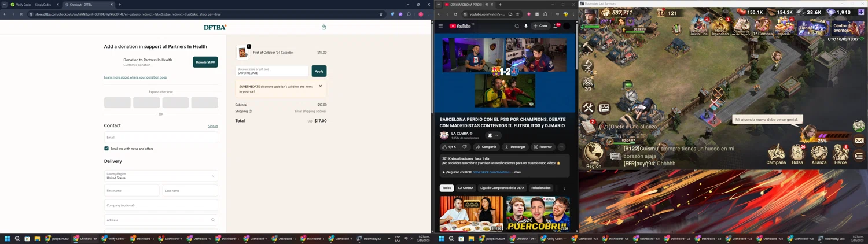Image resolution: width=868 pixels, height=244 pixels.
Task: Focus the Email input field
Action: pyautogui.click(x=161, y=137)
